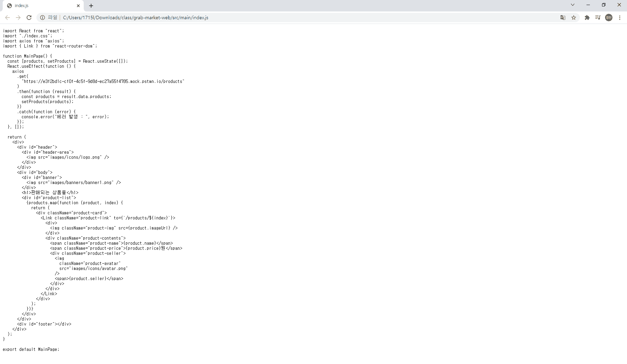
Task: Click the React.useState products declaration line
Action: click(68, 61)
